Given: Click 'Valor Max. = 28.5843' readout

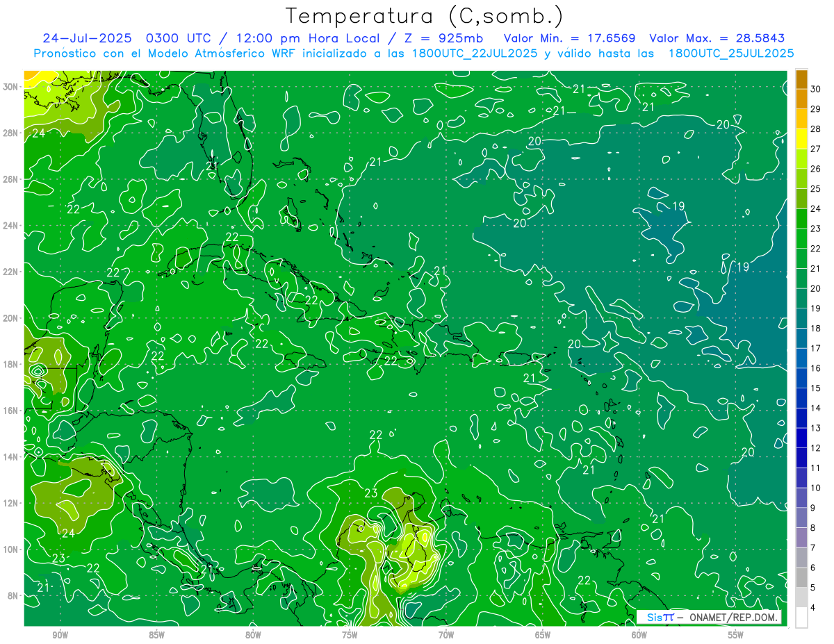Looking at the screenshot, I should 718,38.
